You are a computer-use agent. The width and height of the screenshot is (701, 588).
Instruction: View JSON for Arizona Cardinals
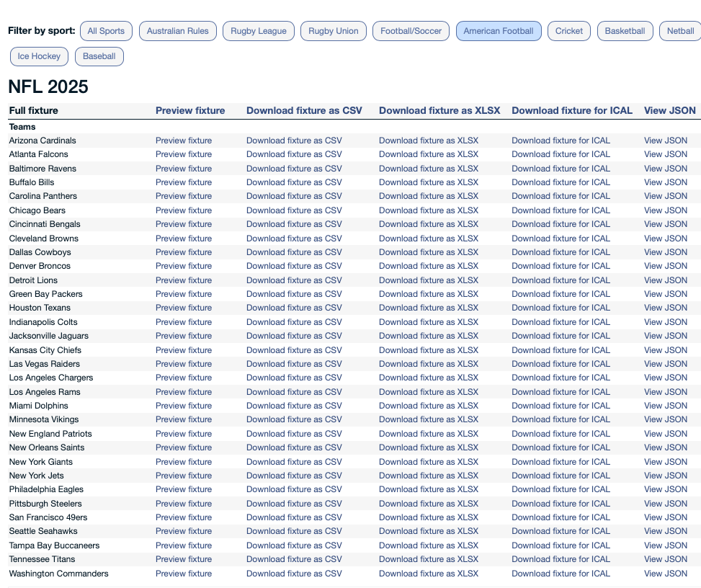point(666,141)
